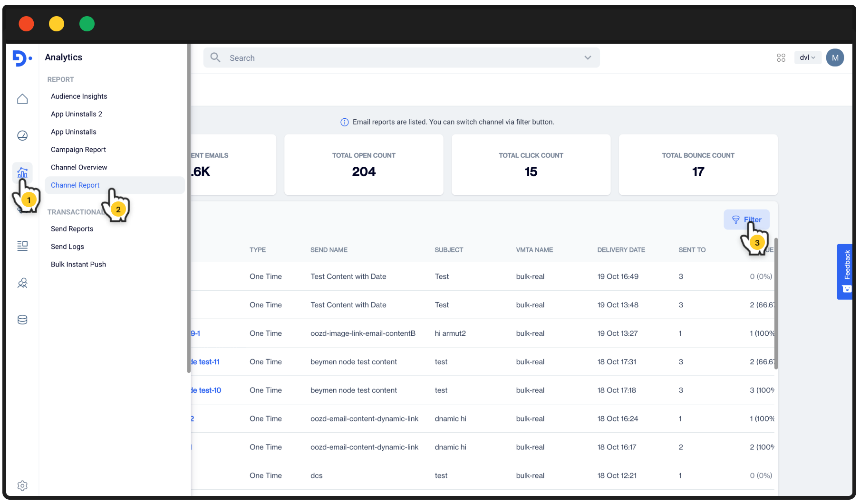This screenshot has width=860, height=504.
Task: Click the Total Bounce Count card
Action: pyautogui.click(x=698, y=164)
